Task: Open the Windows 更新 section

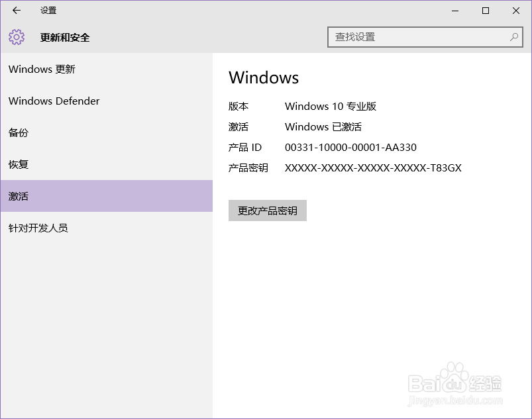Action: pyautogui.click(x=107, y=69)
